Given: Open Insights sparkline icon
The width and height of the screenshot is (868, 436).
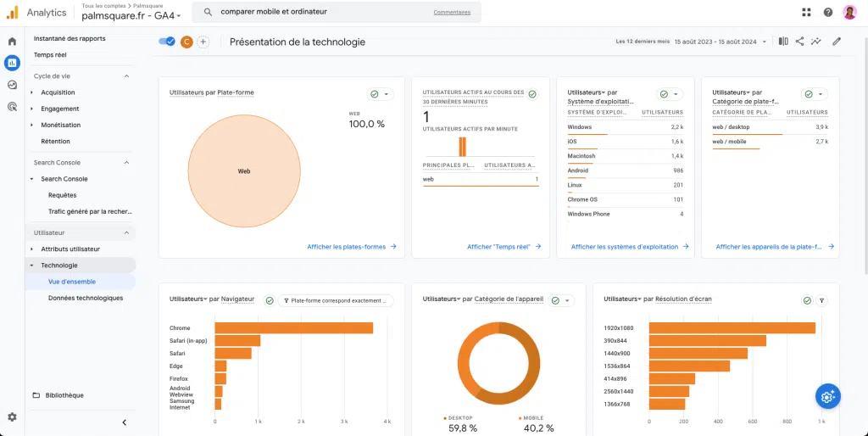Looking at the screenshot, I should tap(816, 41).
